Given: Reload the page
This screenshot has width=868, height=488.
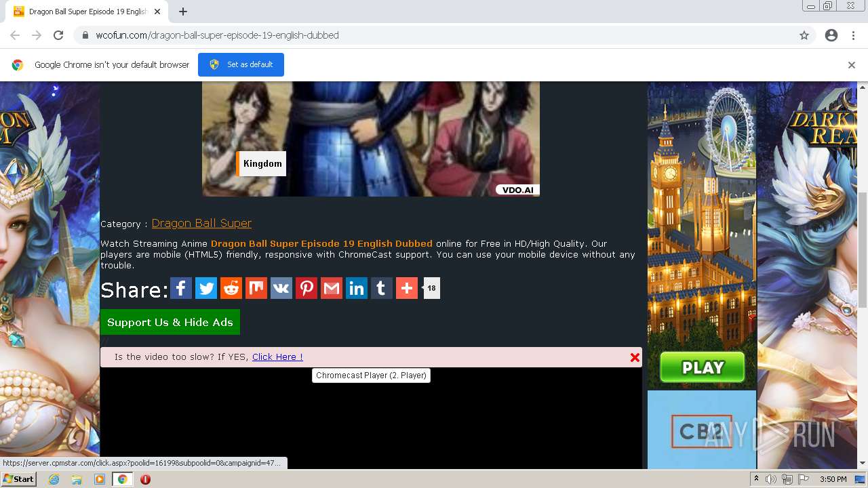Looking at the screenshot, I should point(58,35).
